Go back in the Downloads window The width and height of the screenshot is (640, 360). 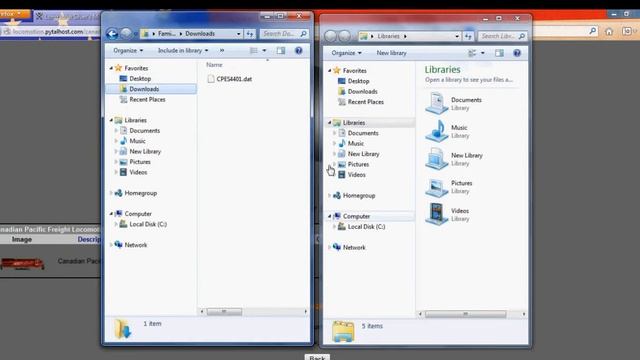(112, 33)
